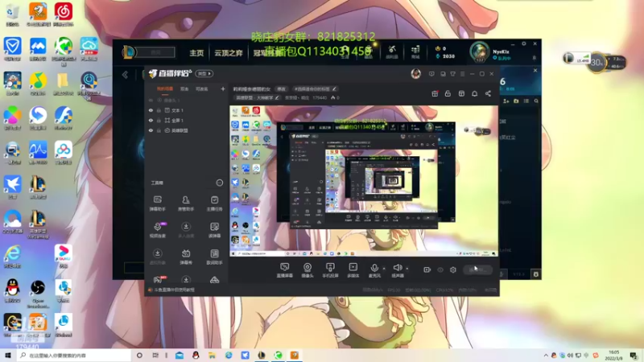The height and width of the screenshot is (362, 644).
Task: Toggle lock on 全屏 1 source
Action: pyautogui.click(x=159, y=120)
